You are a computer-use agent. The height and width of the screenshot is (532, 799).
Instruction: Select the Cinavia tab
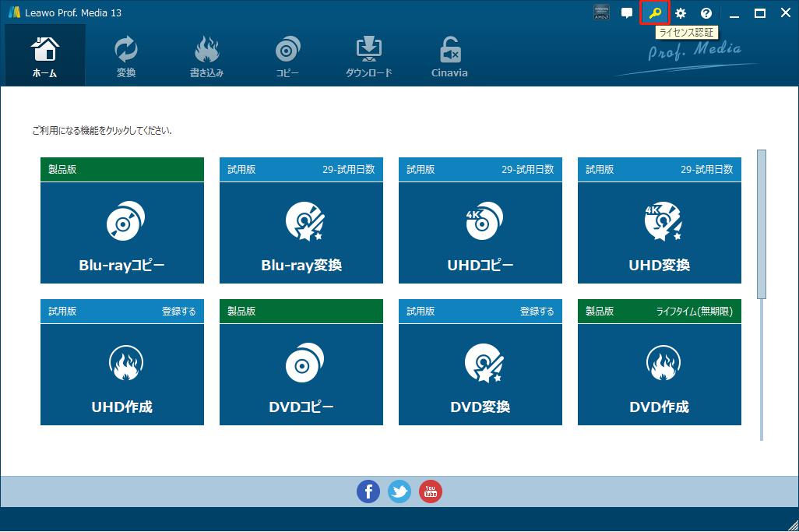click(x=449, y=55)
